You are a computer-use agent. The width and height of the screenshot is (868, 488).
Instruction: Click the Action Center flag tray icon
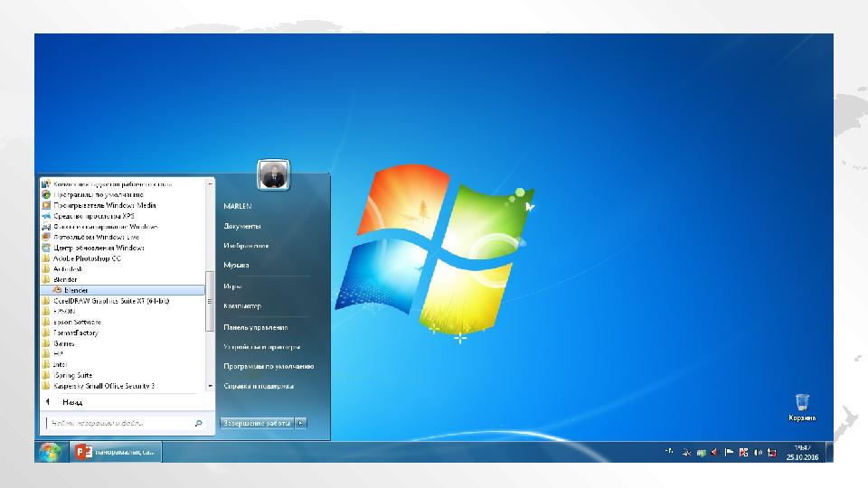coord(729,452)
